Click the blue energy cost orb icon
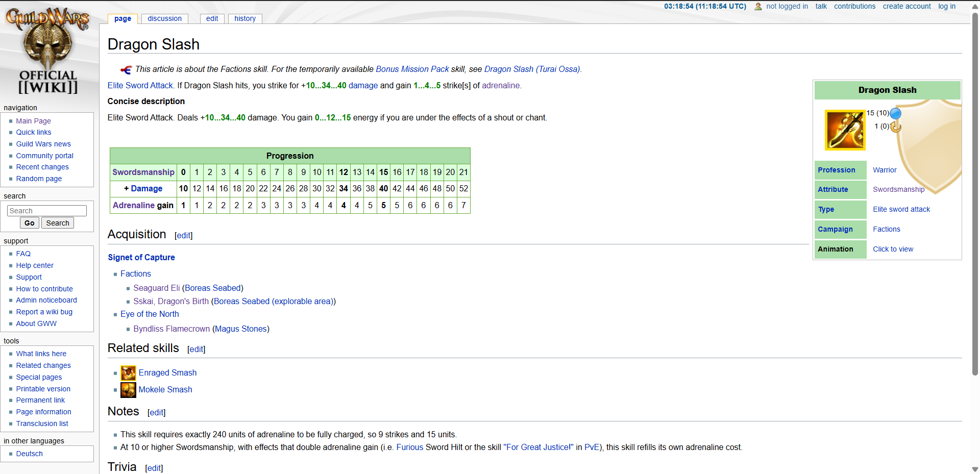This screenshot has width=980, height=474. tap(895, 113)
